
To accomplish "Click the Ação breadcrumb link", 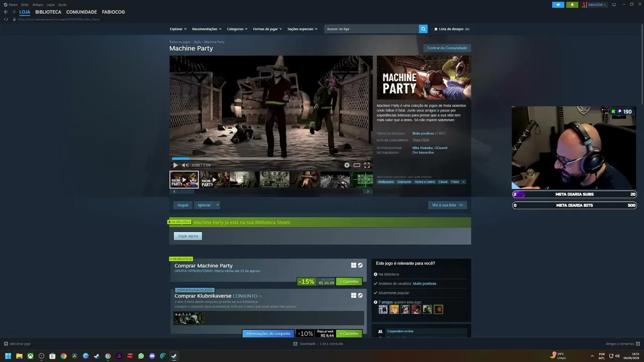I will pyautogui.click(x=197, y=42).
